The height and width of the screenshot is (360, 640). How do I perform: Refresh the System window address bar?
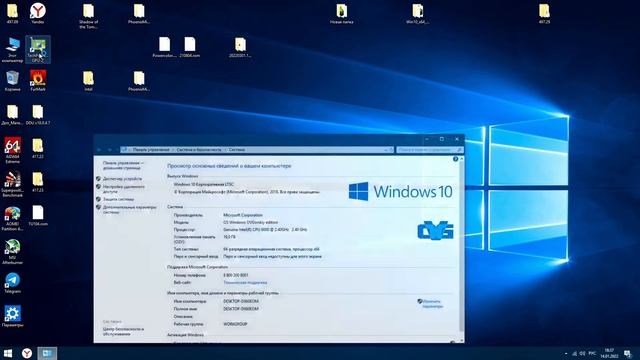coord(391,150)
